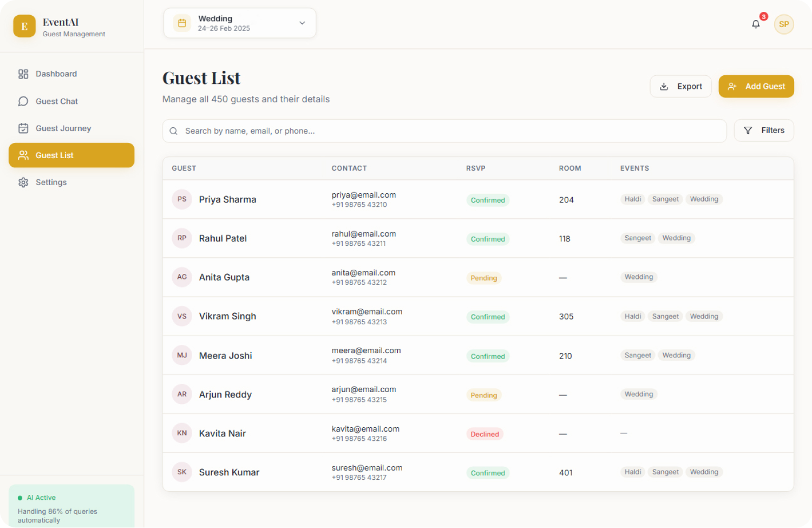Focus the guest search input field

[449, 131]
